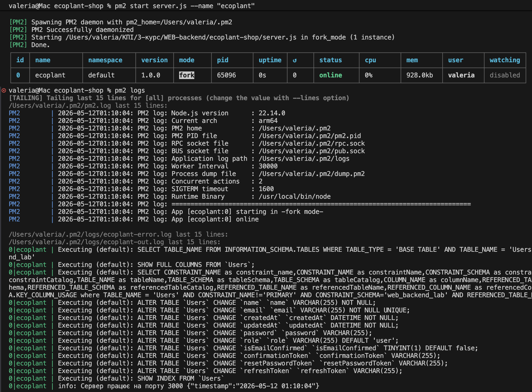Click the 'mode' column header
532x392 pixels.
187,60
